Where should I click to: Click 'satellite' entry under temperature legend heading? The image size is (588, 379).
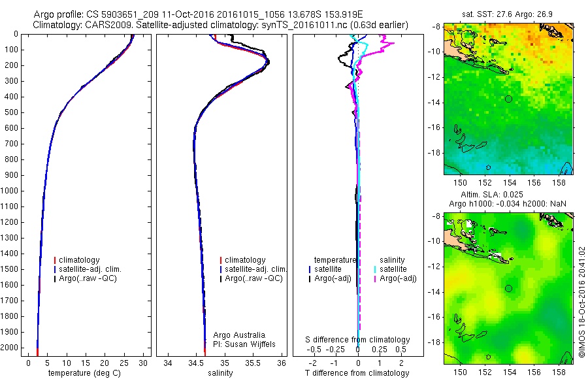[x=328, y=269]
